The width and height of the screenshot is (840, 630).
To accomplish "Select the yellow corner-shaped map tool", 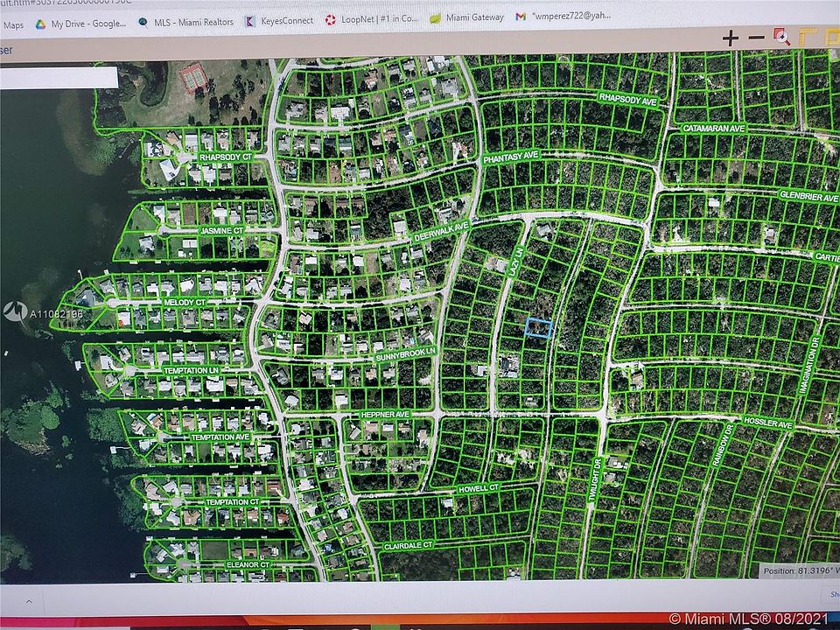I will (808, 38).
